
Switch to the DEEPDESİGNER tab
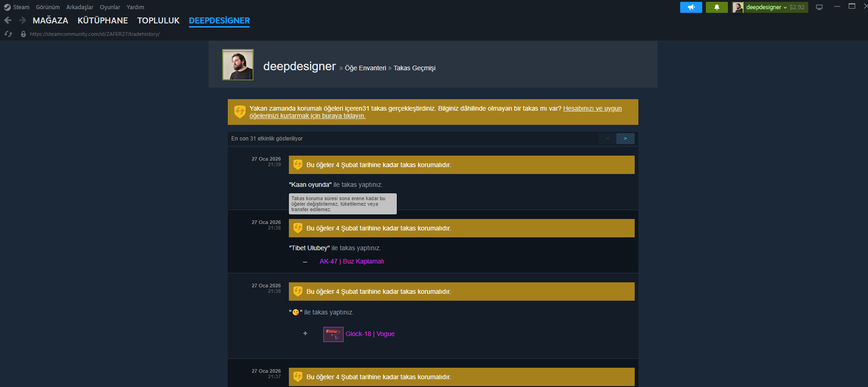pos(220,21)
